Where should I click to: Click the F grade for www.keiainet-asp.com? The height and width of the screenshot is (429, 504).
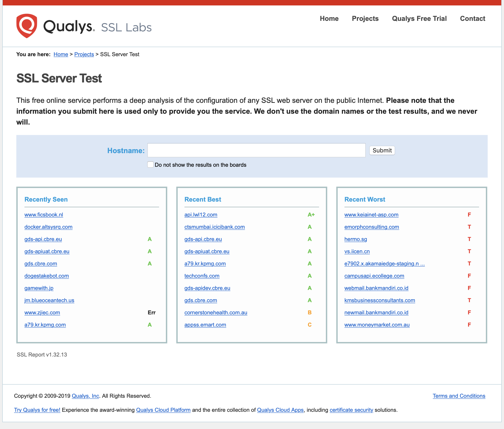coord(469,215)
